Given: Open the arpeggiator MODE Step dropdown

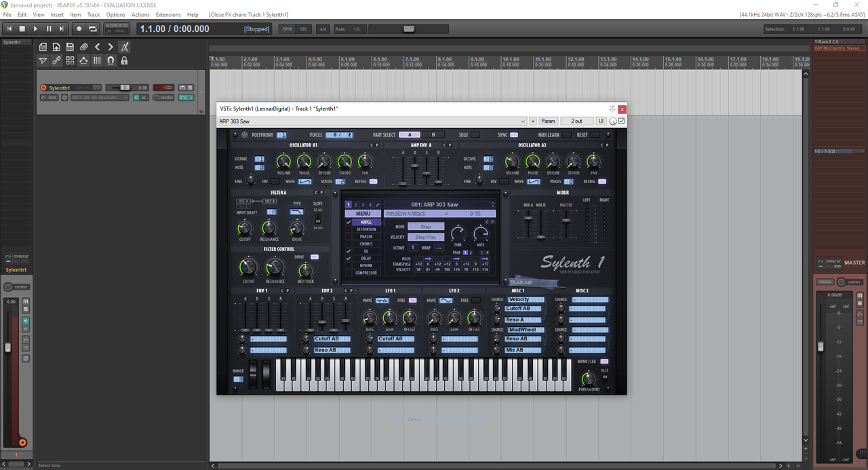Looking at the screenshot, I should click(426, 227).
